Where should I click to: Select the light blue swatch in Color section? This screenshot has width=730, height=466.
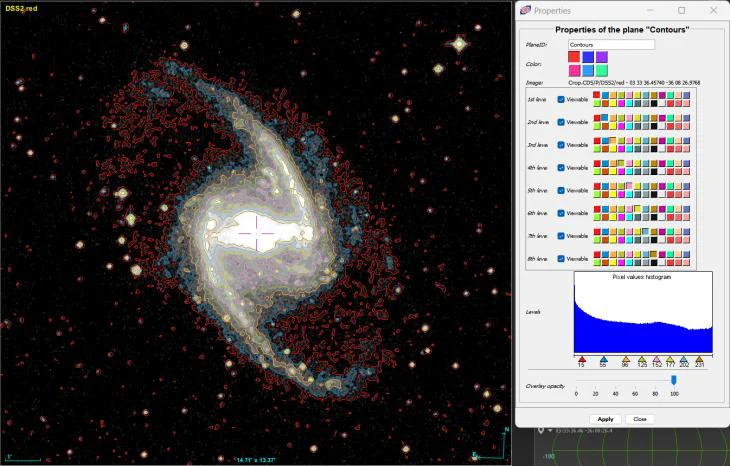pos(588,70)
